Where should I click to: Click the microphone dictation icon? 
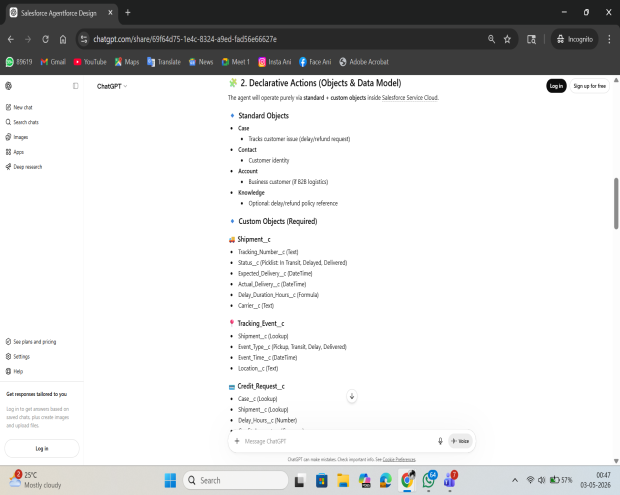pos(440,441)
